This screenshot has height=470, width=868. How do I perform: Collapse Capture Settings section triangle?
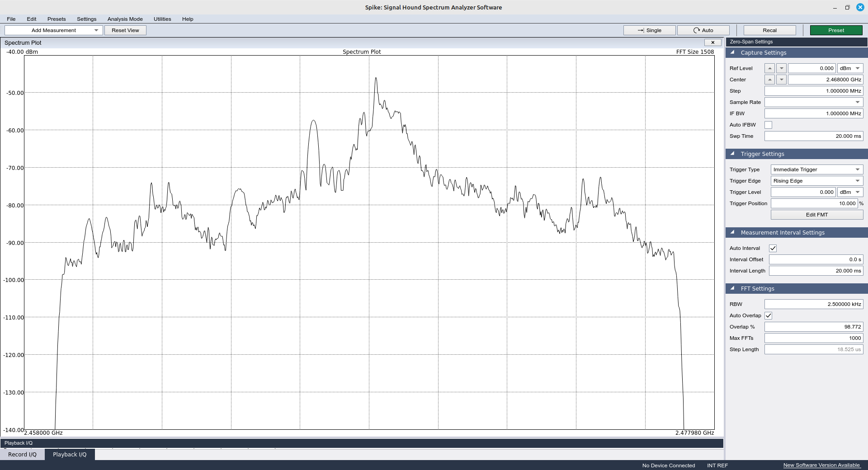click(x=732, y=52)
